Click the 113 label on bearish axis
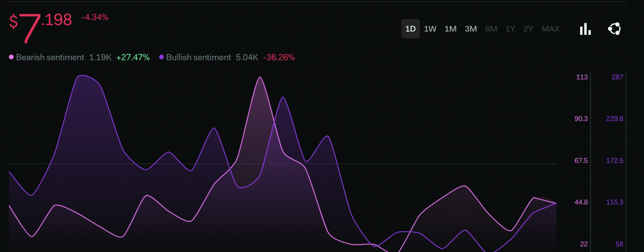The image size is (644, 252). click(x=582, y=77)
